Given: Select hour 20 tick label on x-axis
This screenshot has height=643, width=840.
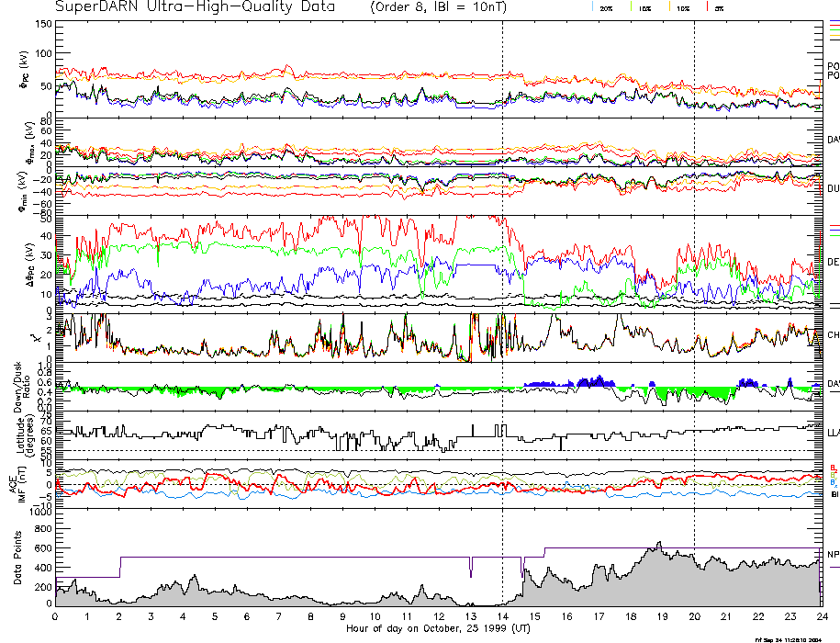Looking at the screenshot, I should 694,616.
